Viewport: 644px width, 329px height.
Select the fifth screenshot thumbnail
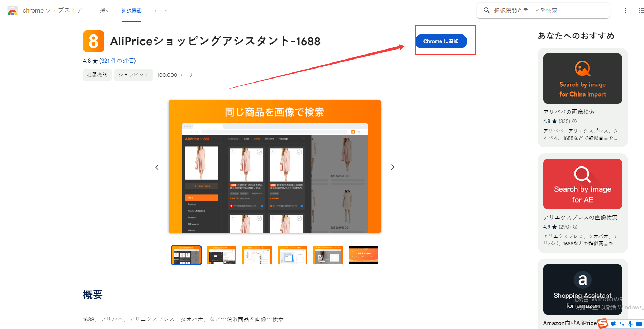(328, 255)
